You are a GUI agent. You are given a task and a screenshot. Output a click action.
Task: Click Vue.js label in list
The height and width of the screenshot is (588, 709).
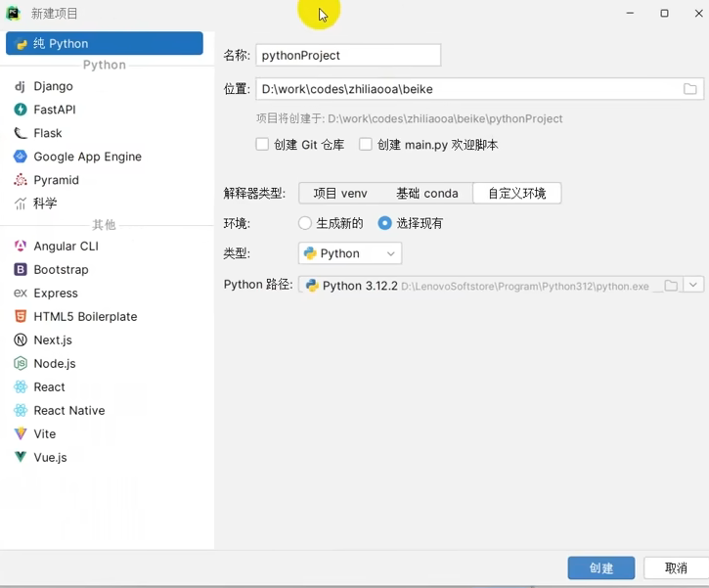(50, 457)
